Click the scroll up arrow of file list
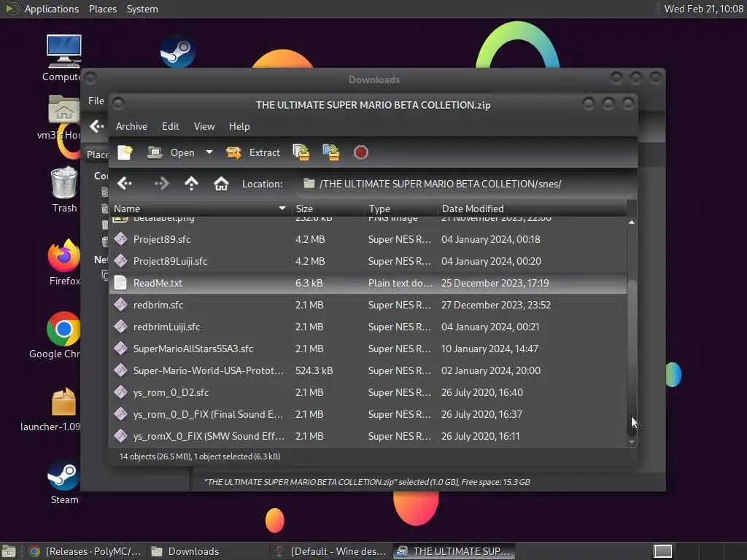Viewport: 747px width, 560px height. (632, 222)
